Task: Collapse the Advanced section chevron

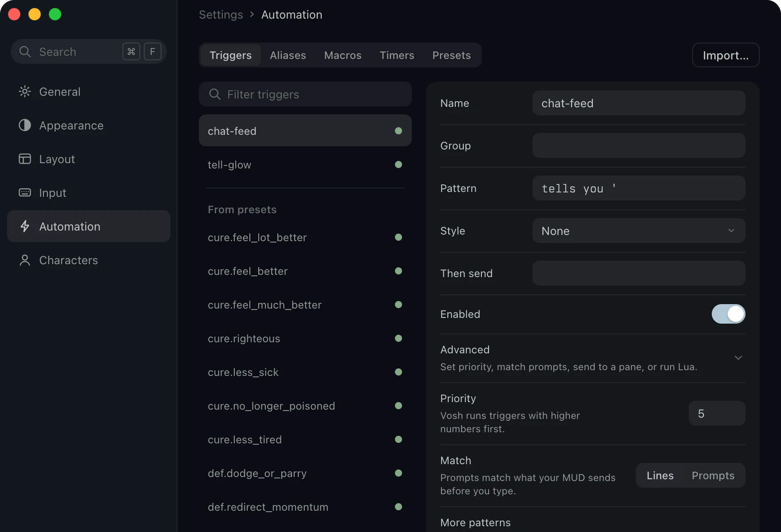Action: 738,358
